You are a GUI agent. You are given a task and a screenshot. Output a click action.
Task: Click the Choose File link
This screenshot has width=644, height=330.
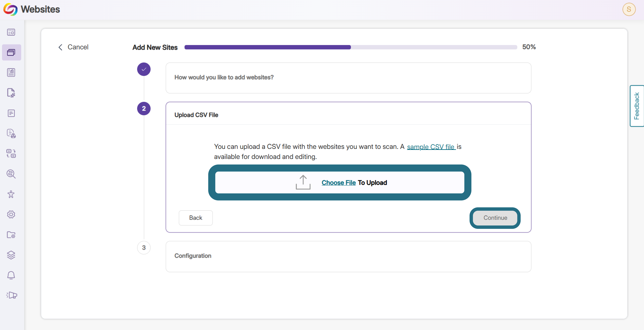coord(338,183)
